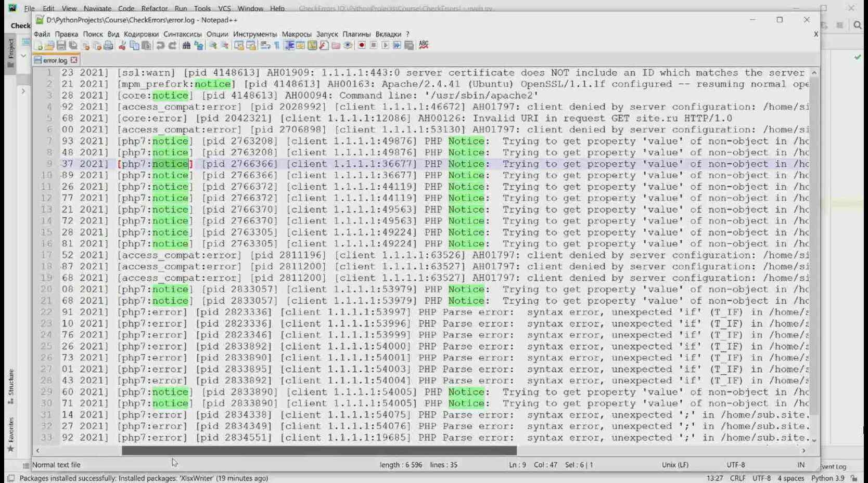This screenshot has height=483, width=868.
Task: Select the error.log tab
Action: [x=55, y=60]
